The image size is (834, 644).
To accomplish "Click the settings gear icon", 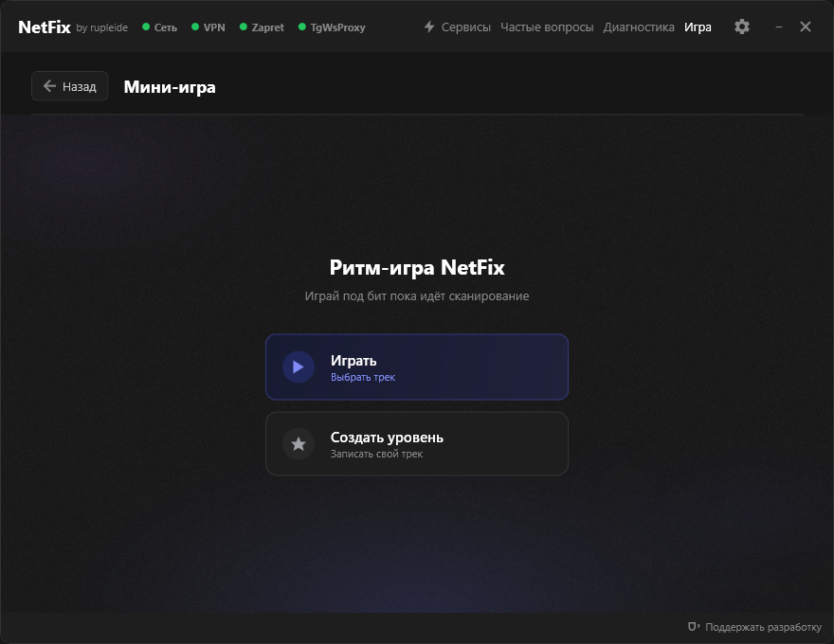I will pos(742,27).
